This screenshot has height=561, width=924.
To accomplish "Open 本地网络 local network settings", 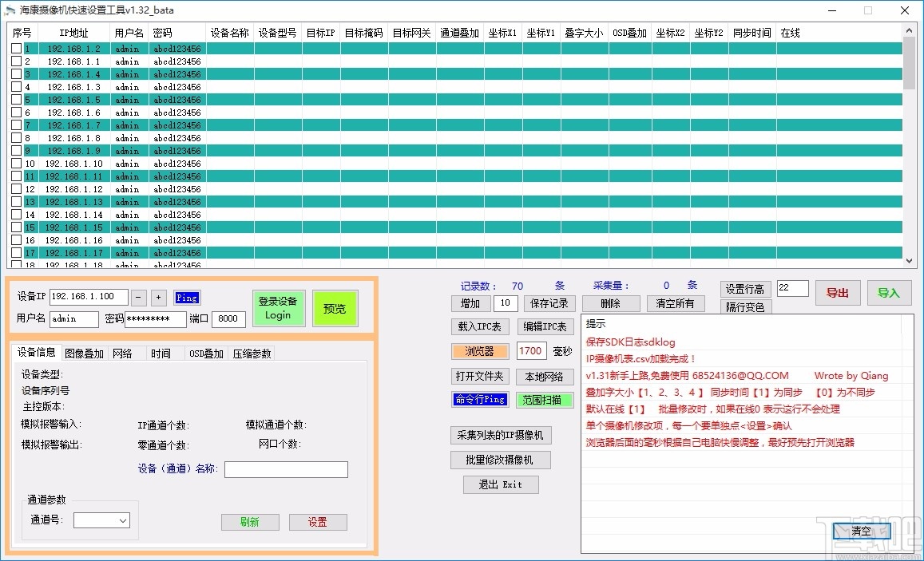I will 545,376.
